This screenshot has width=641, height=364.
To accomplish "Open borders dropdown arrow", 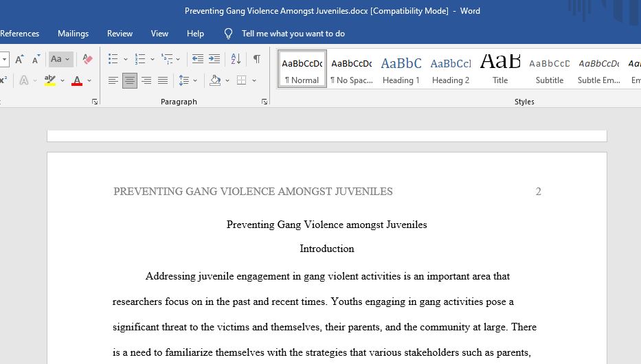I will [x=254, y=80].
